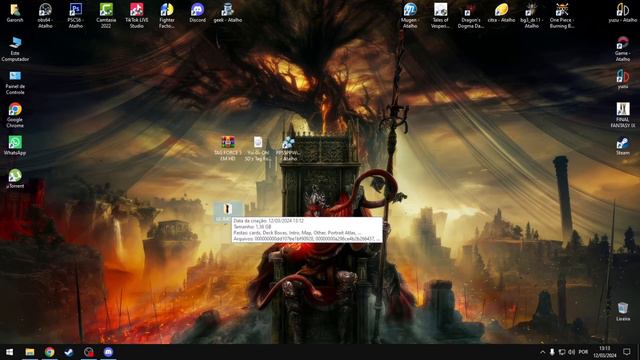This screenshot has height=360, width=640.
Task: Select the Garonsh desktop folder icon
Action: (x=15, y=13)
